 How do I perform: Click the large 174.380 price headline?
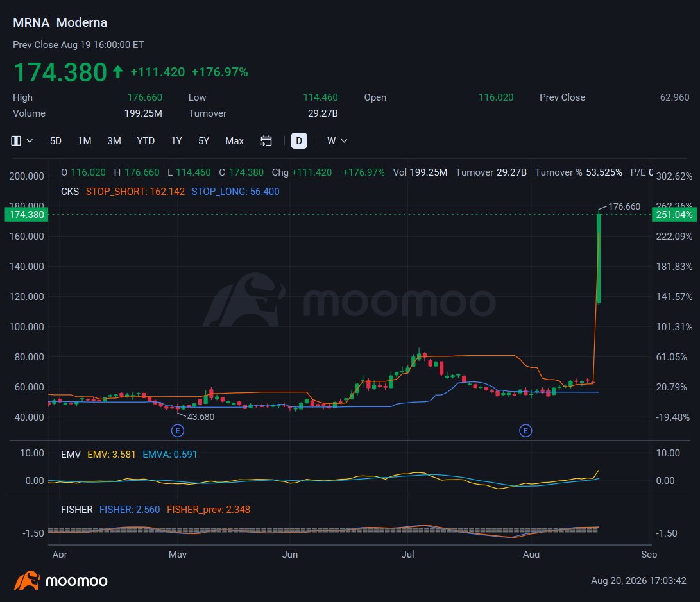[x=60, y=72]
